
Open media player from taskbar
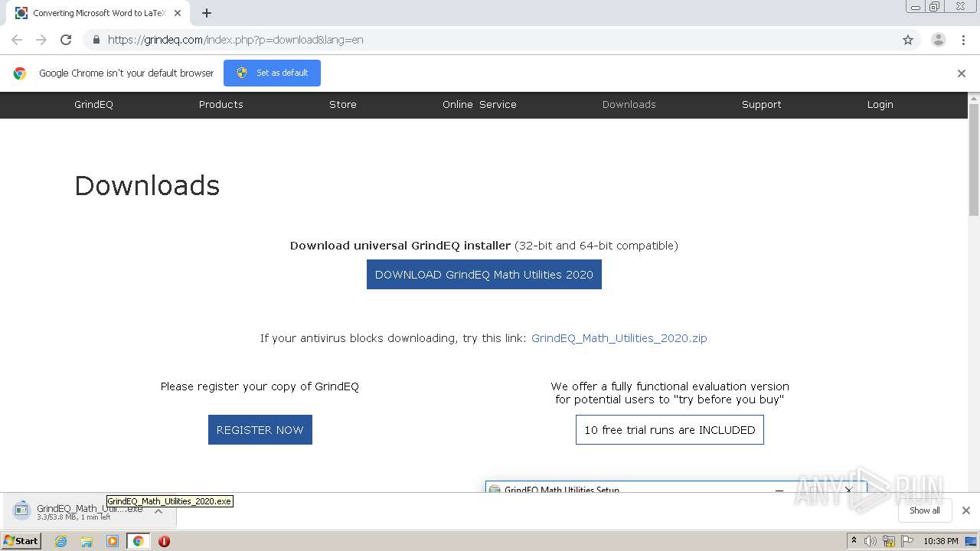(113, 541)
